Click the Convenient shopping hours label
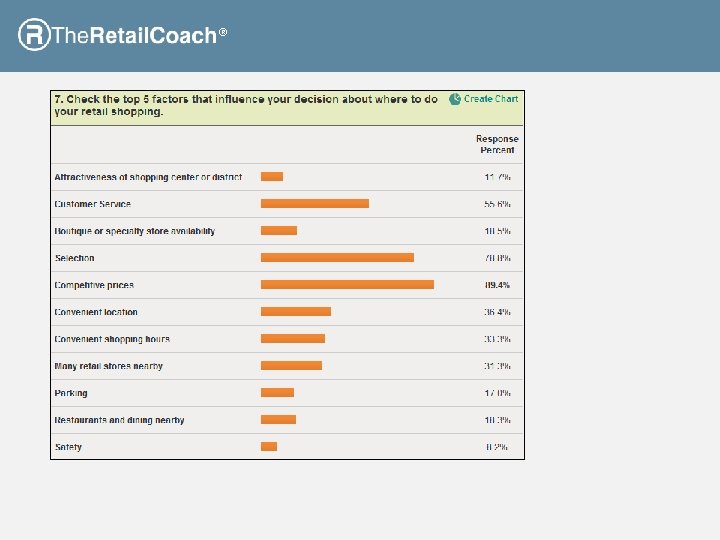The width and height of the screenshot is (720, 540). click(x=112, y=339)
